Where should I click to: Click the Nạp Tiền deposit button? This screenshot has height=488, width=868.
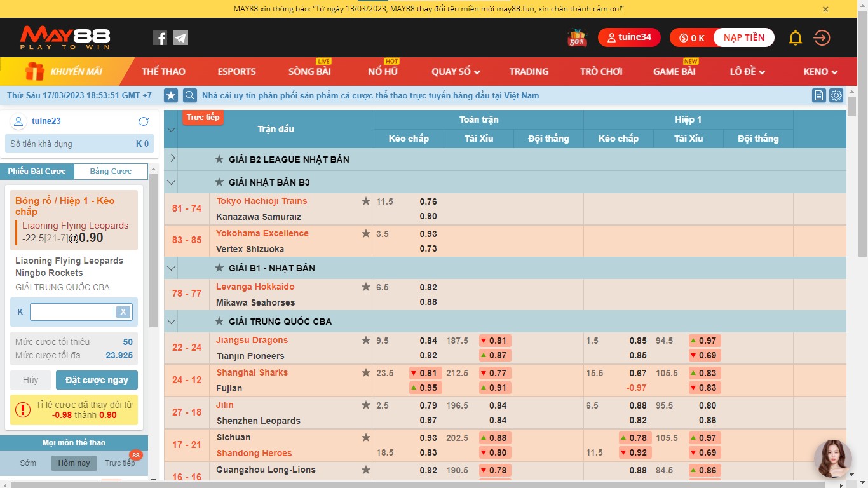743,38
